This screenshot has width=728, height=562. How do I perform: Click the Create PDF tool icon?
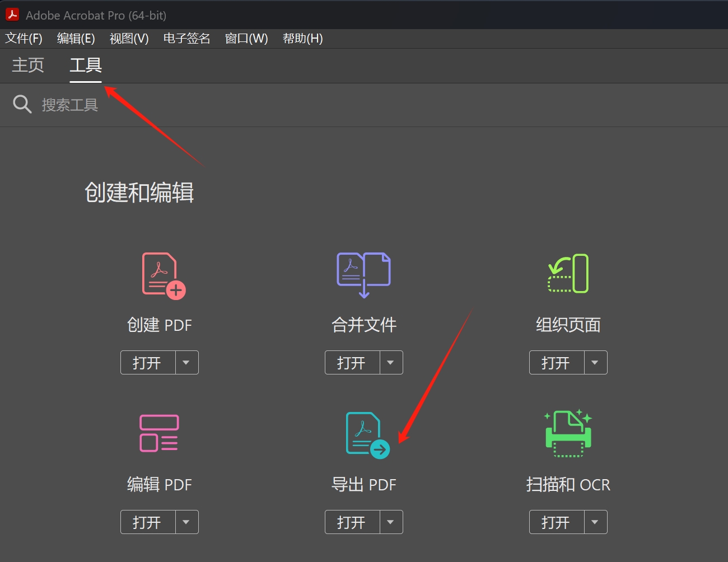[162, 275]
